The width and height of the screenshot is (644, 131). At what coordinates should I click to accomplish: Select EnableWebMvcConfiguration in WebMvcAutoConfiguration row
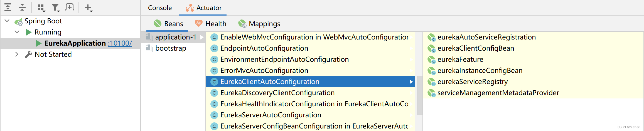[x=310, y=37]
